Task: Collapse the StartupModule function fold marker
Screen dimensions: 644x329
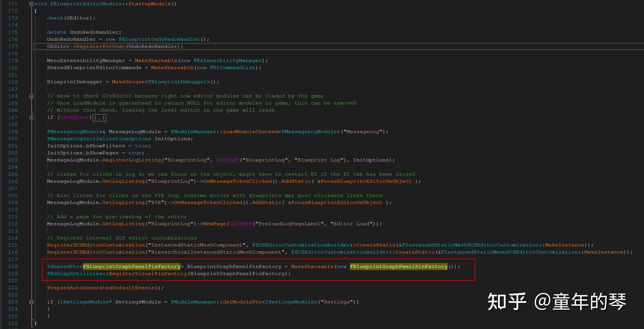Action: (31, 4)
